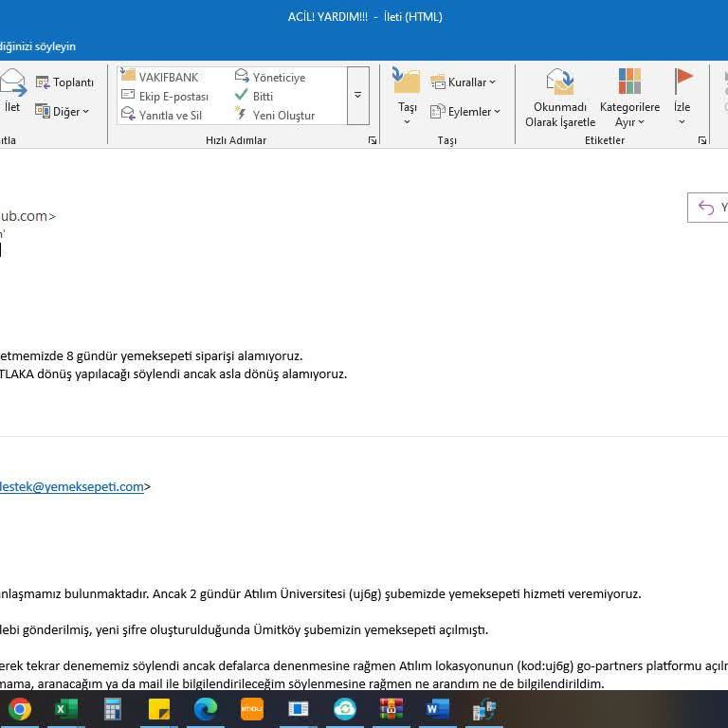728x728 pixels.
Task: Open the cloud sync app on the taskbar
Action: click(345, 709)
